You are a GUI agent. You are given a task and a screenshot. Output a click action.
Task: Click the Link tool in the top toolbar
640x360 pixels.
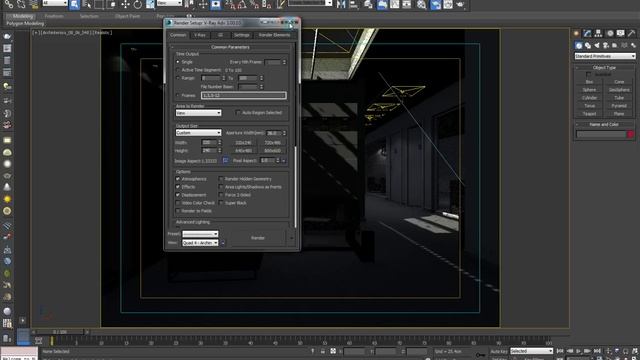[9, 4]
